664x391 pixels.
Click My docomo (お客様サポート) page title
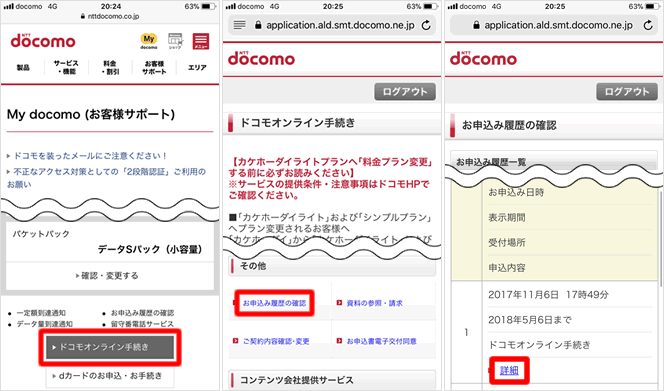pyautogui.click(x=91, y=114)
